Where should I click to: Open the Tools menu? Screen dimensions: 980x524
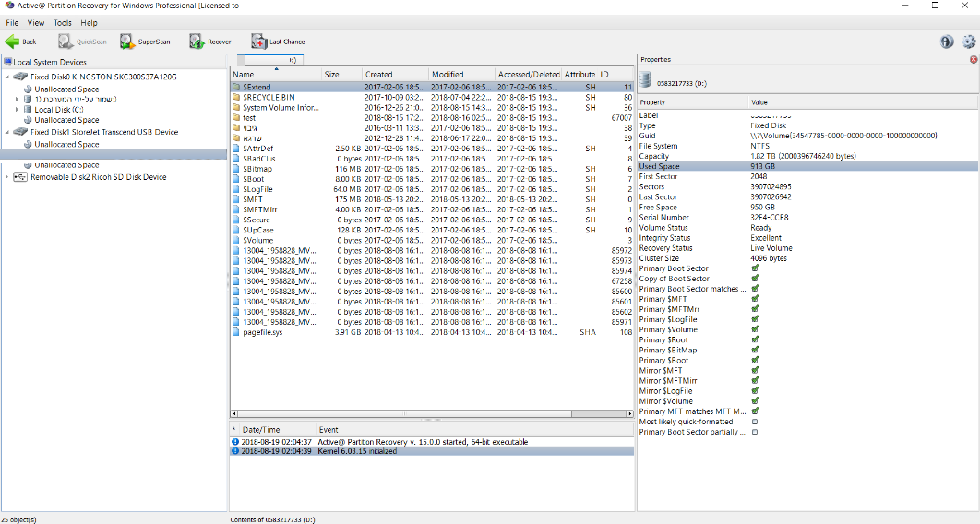click(x=63, y=22)
